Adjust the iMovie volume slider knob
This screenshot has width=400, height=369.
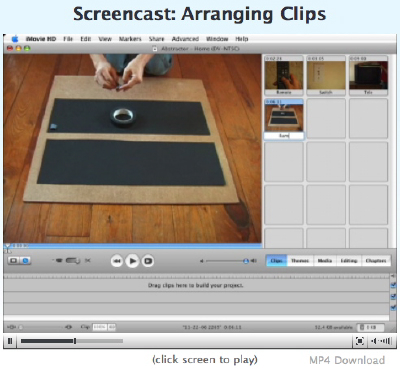[246, 261]
